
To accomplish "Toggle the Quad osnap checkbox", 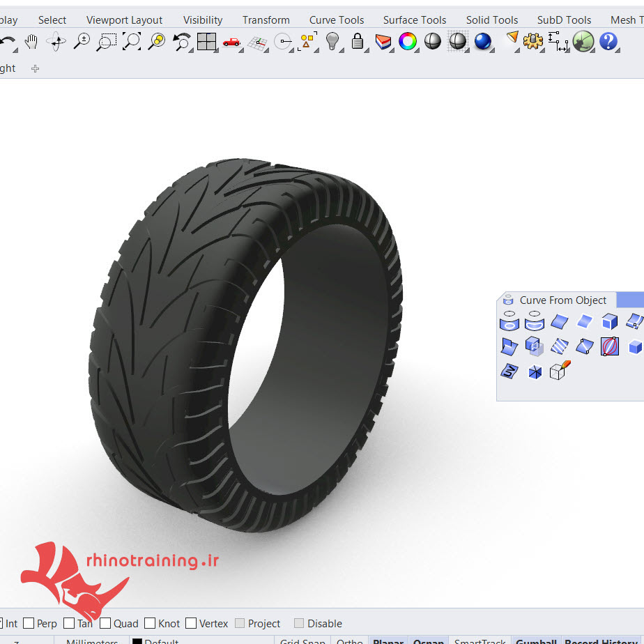I will click(106, 623).
